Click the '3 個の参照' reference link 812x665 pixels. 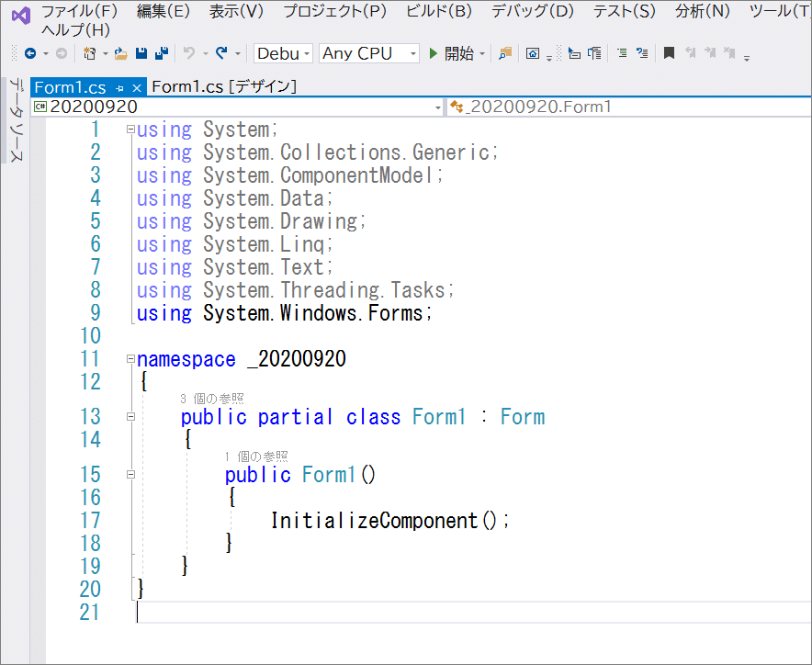[212, 399]
